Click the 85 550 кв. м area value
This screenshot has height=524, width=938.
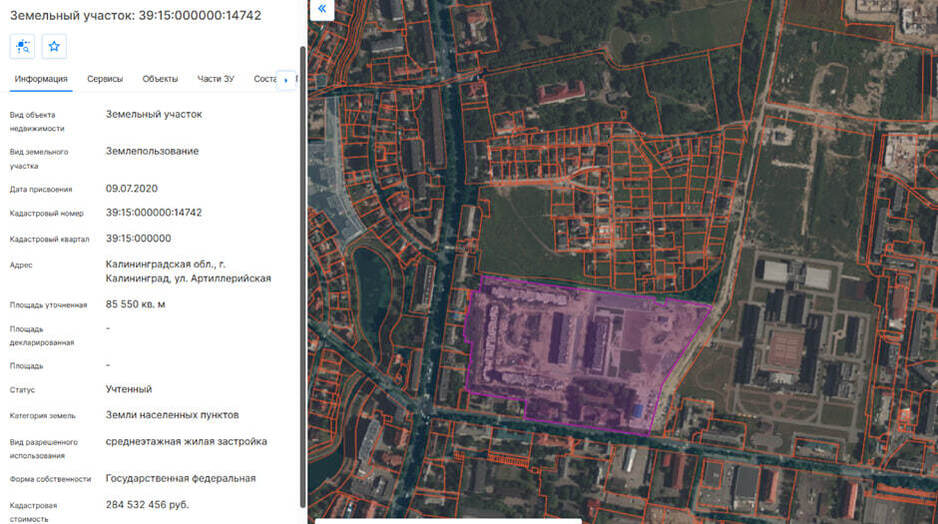click(x=136, y=304)
